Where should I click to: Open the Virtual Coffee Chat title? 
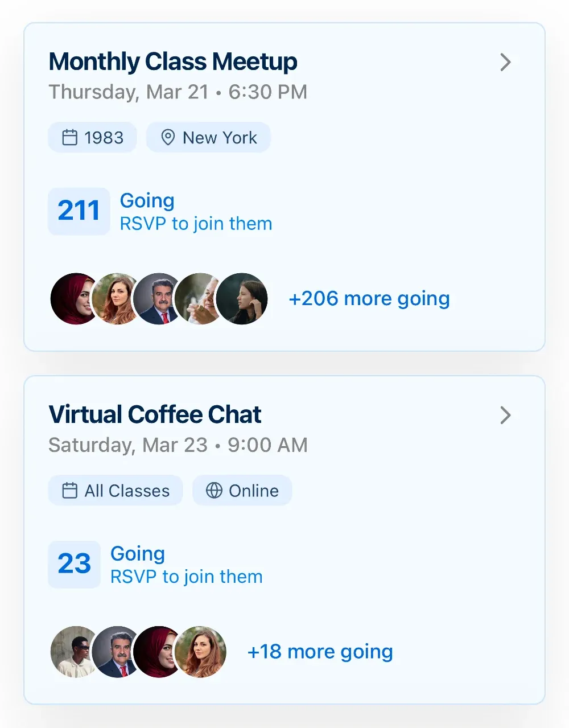(155, 414)
